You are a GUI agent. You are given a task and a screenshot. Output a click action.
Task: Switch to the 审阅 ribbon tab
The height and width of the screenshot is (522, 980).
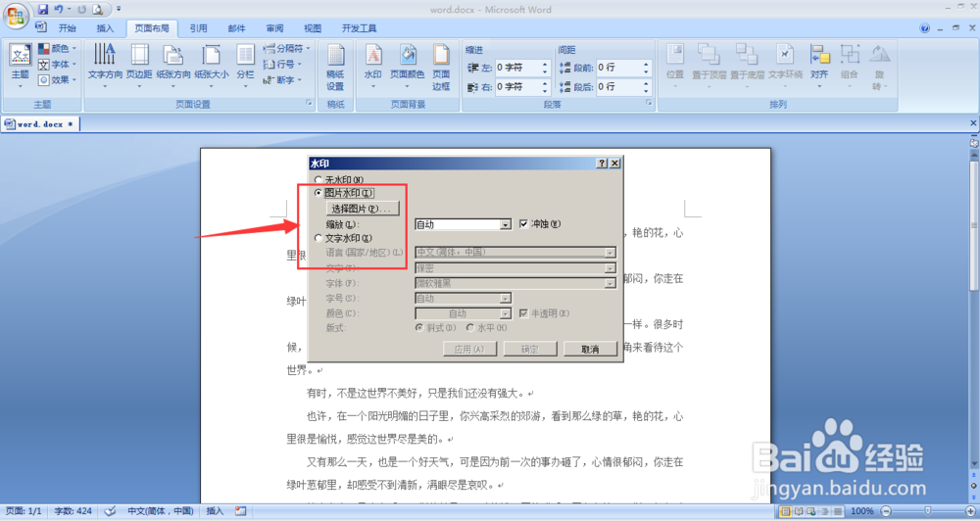click(274, 28)
